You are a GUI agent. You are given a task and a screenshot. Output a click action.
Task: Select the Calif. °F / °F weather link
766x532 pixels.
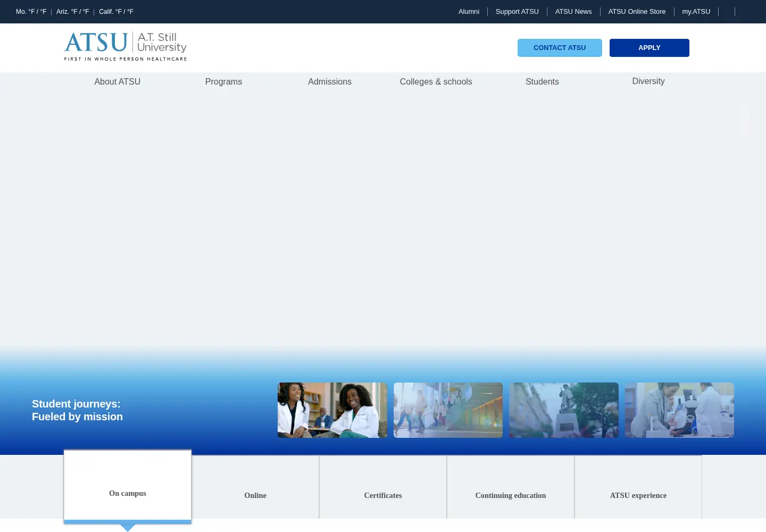116,12
